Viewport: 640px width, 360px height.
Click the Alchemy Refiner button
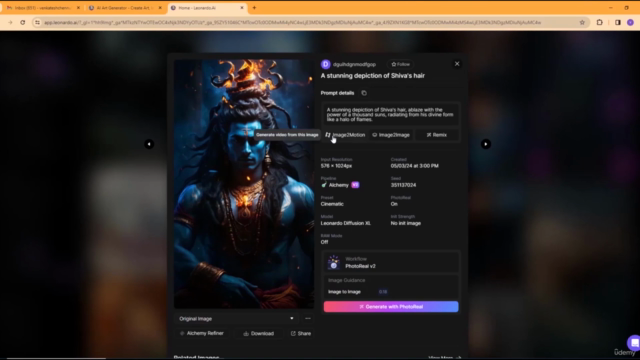click(x=202, y=333)
